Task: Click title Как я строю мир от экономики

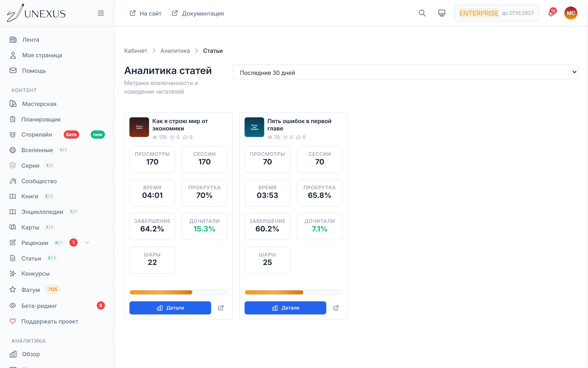Action: pos(180,125)
